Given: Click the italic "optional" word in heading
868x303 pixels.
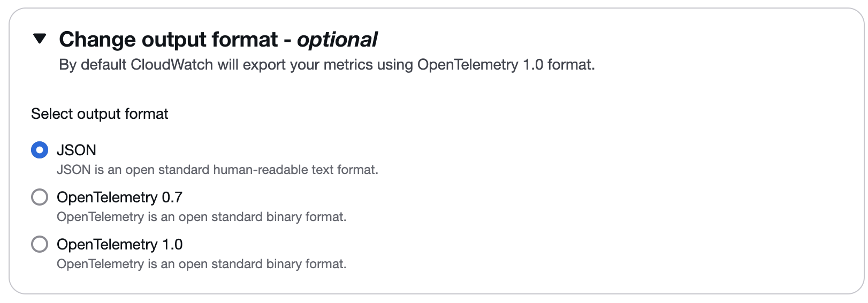Looking at the screenshot, I should (x=337, y=40).
